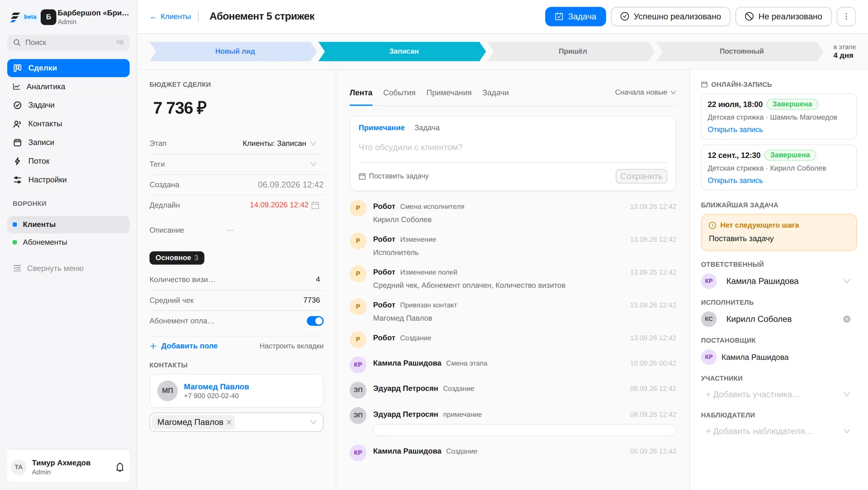Move deal to the Постоянный stage
The width and height of the screenshot is (868, 490).
tap(741, 51)
